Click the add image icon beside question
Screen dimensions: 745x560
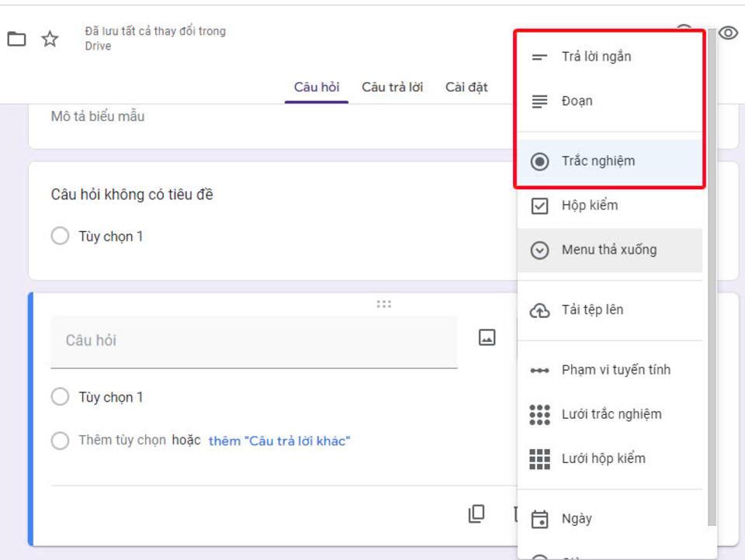487,337
